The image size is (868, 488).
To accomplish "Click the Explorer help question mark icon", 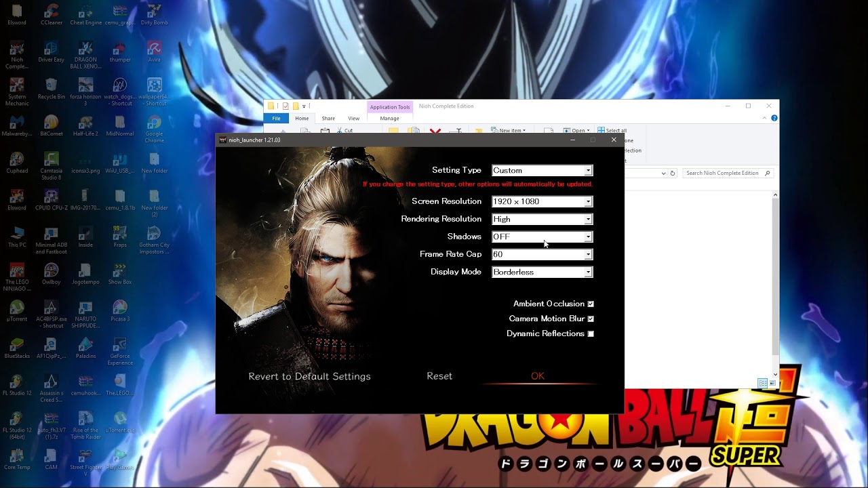I will (x=774, y=118).
